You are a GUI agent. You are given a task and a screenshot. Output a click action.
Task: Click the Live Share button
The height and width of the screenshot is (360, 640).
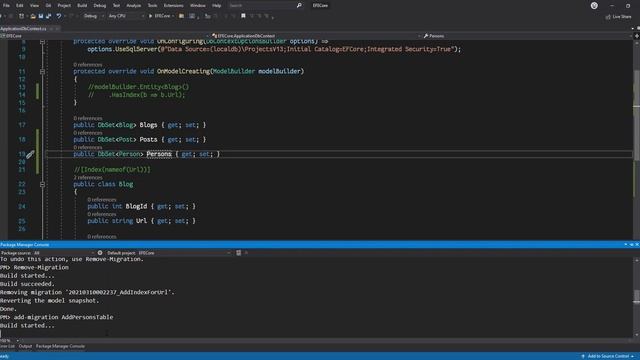coord(618,17)
